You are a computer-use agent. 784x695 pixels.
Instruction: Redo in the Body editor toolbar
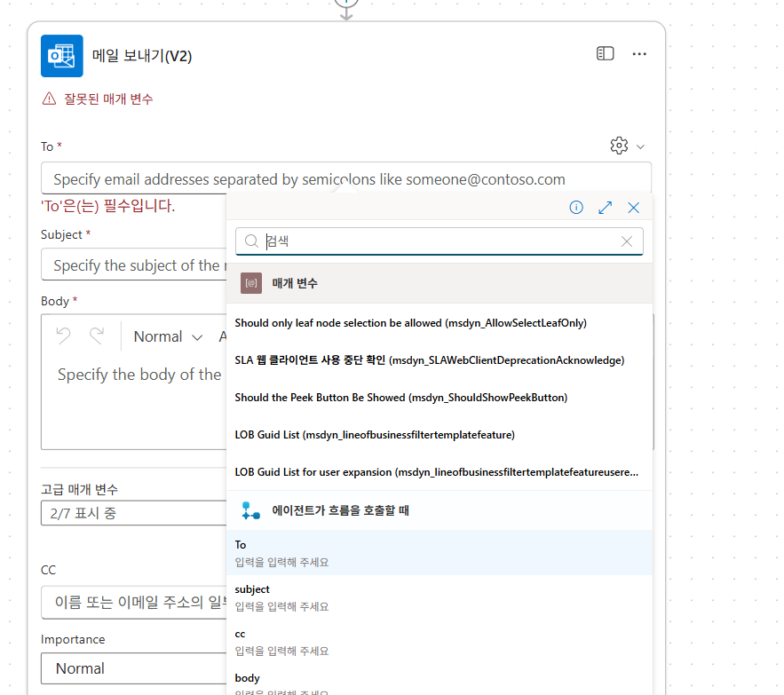click(97, 336)
